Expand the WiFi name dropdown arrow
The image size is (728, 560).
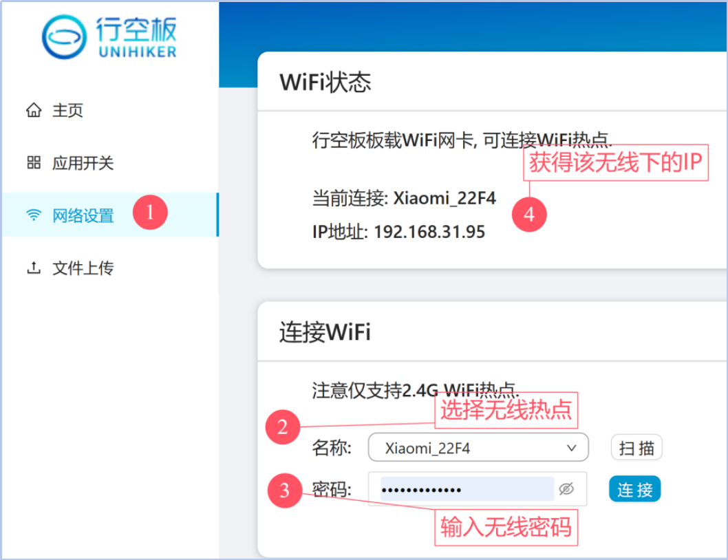(x=572, y=448)
